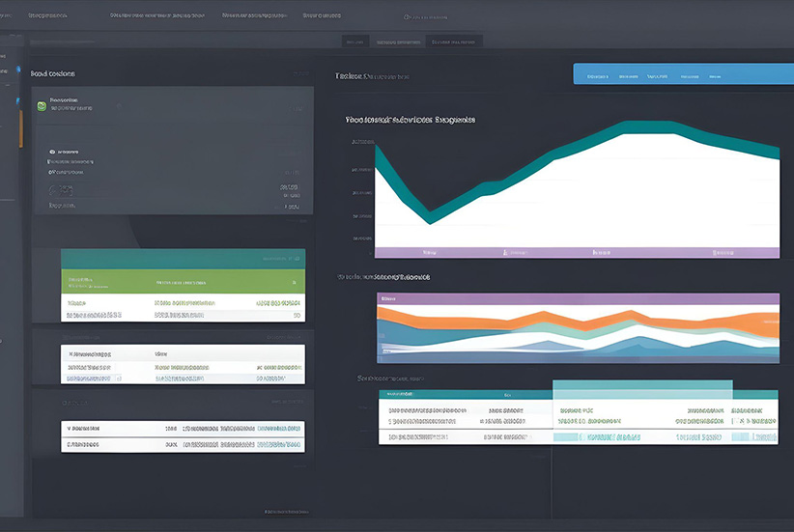Click the first option in the blue bar
The width and height of the screenshot is (794, 532).
(598, 75)
